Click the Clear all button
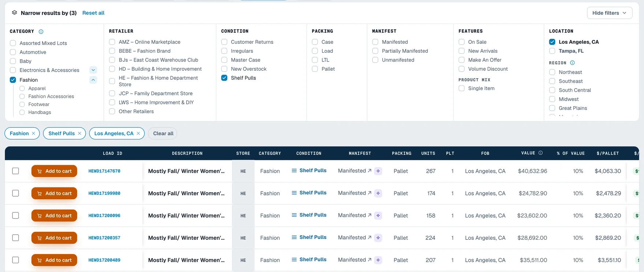The width and height of the screenshot is (644, 272). (x=163, y=134)
